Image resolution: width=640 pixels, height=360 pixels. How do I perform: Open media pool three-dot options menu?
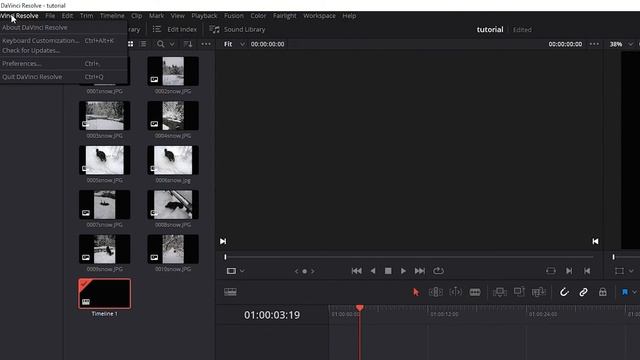pos(206,44)
